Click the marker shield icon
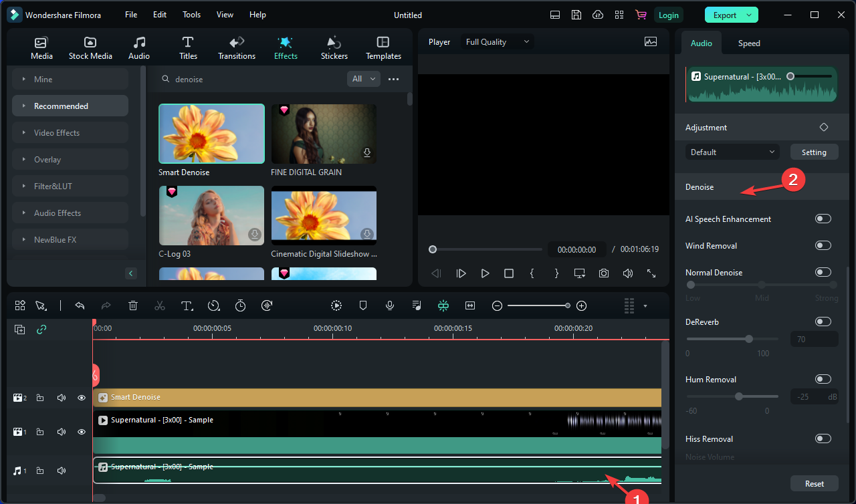Viewport: 856px width, 504px height. coord(363,305)
